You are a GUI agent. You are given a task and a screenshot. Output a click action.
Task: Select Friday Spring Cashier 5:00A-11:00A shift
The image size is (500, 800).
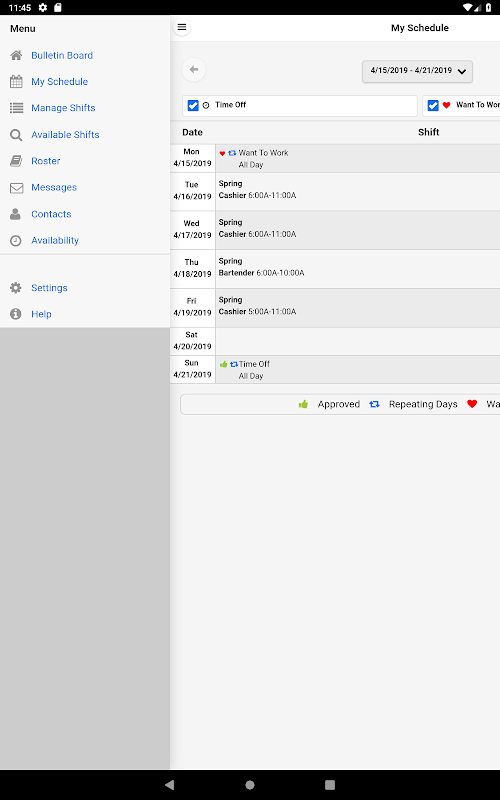[358, 308]
